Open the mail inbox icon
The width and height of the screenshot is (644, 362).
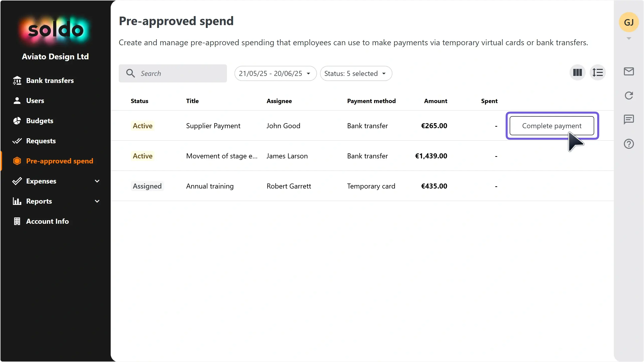(x=629, y=71)
